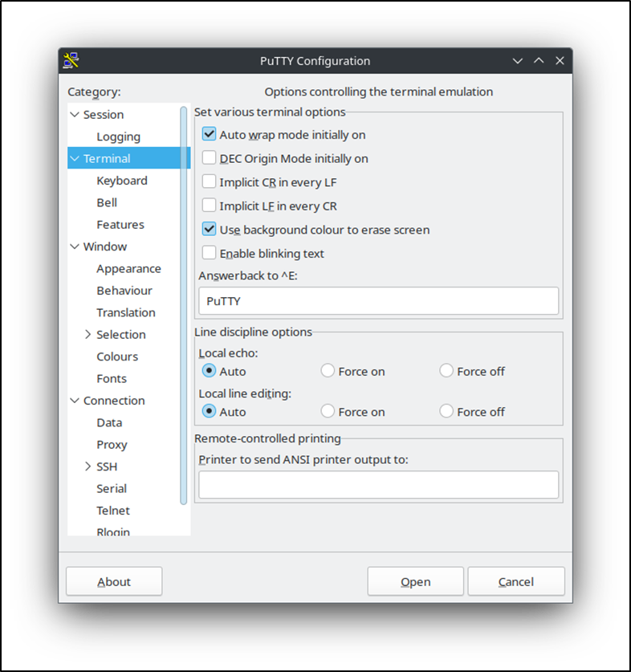Enable blinking text checkbox
631x672 pixels.
[209, 253]
